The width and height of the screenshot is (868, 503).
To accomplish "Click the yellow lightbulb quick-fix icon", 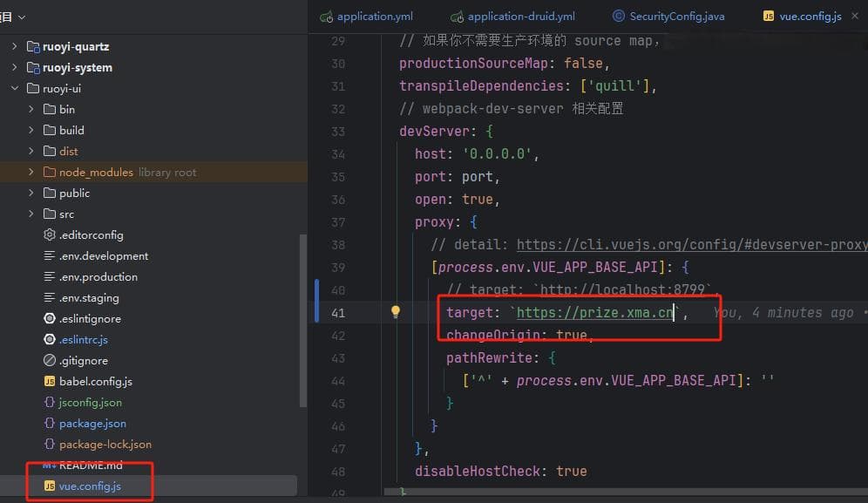I will 396,312.
